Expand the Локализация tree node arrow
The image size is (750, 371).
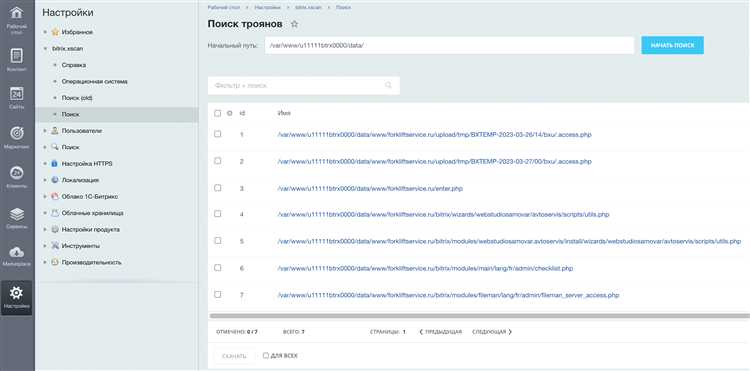(x=45, y=180)
